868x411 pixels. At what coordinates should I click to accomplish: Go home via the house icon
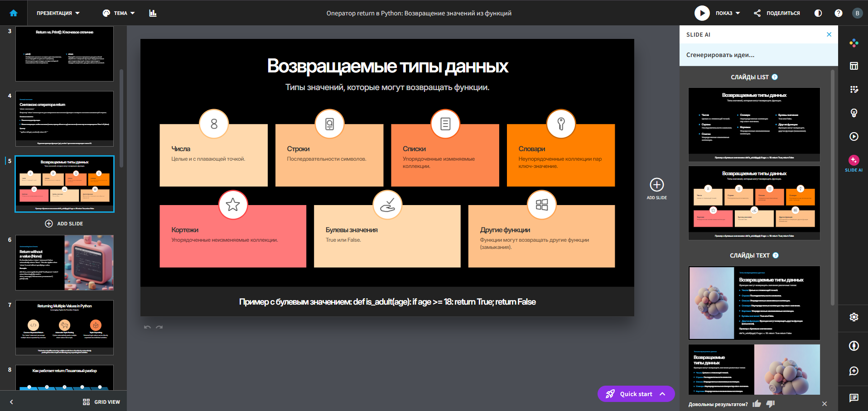pos(13,13)
